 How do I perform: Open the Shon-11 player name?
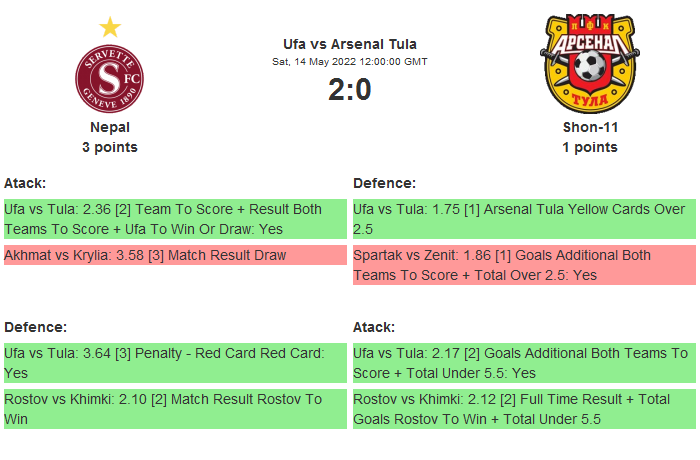point(590,127)
